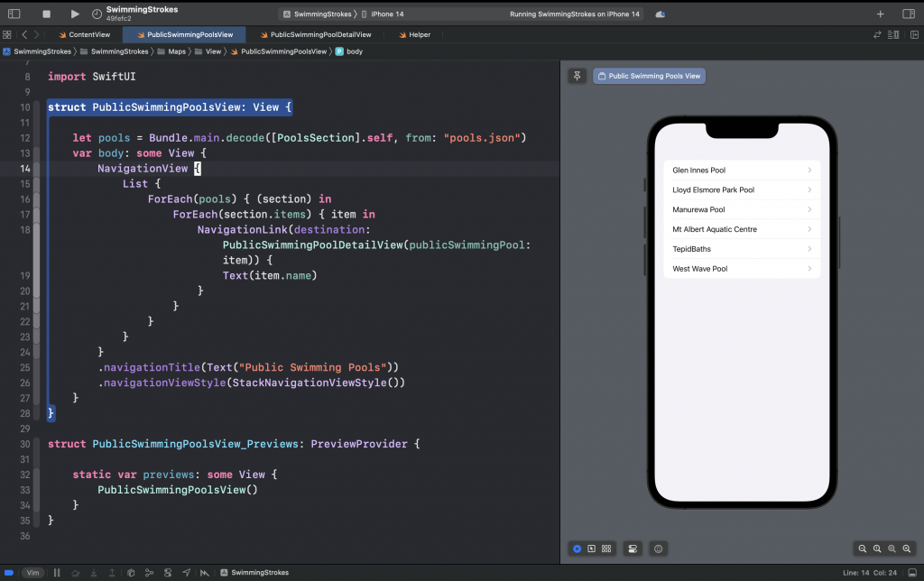Open the View folder breadcrumb
The height and width of the screenshot is (581, 924).
[208, 51]
